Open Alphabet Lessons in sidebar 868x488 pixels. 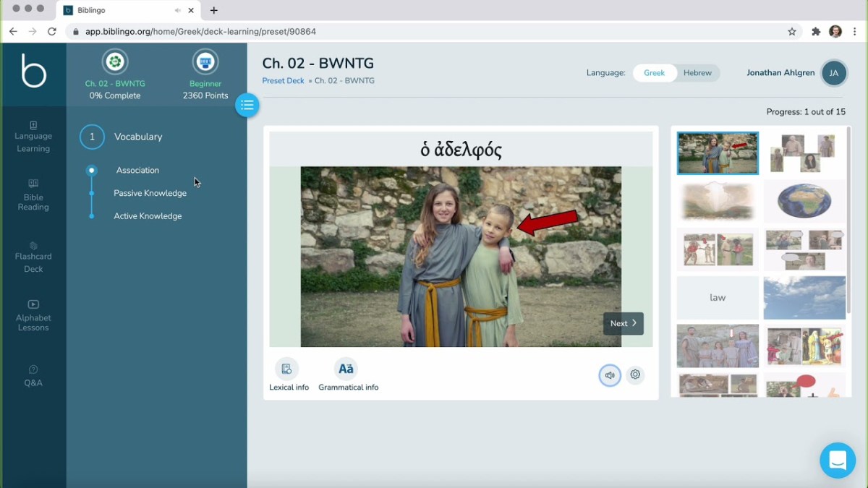[x=33, y=316]
